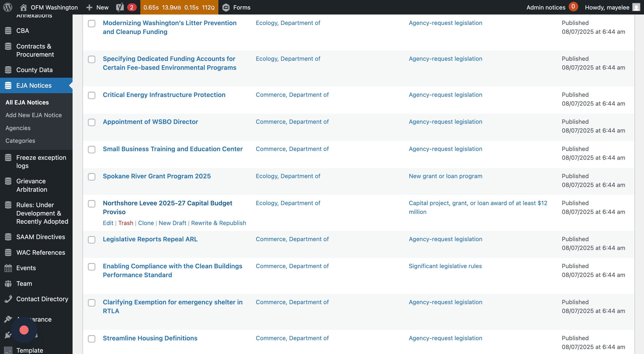The width and height of the screenshot is (644, 354).
Task: Click Rewrite & Republish for Northshore Levee
Action: click(219, 223)
